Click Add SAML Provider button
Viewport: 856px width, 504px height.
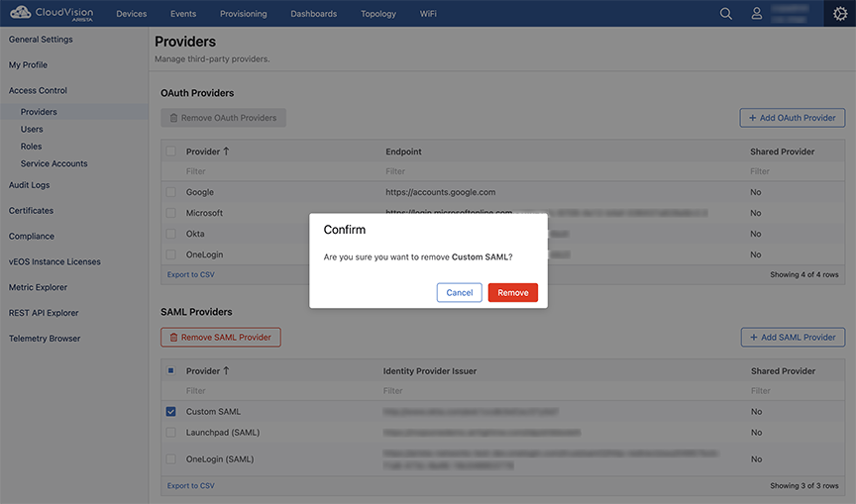793,337
